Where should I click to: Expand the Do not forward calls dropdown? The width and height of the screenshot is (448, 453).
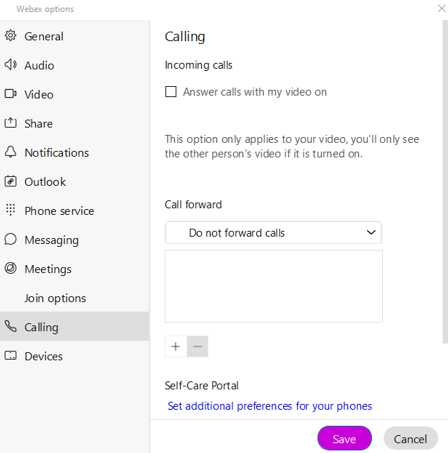tap(273, 233)
